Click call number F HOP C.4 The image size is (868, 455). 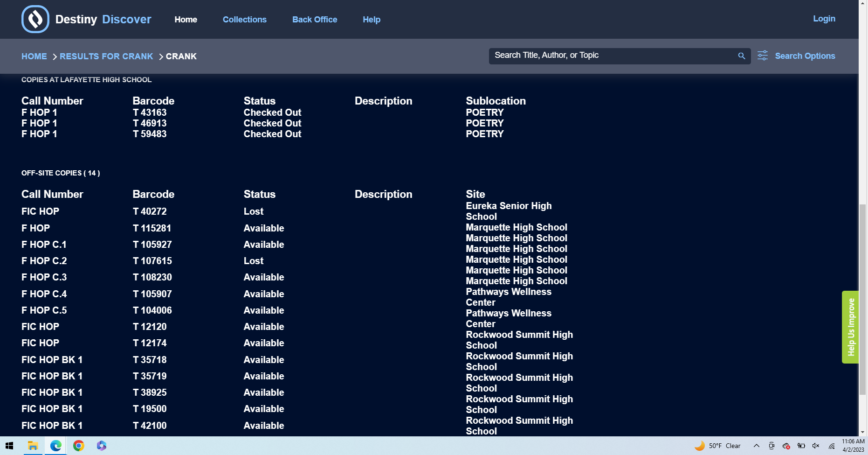44,294
